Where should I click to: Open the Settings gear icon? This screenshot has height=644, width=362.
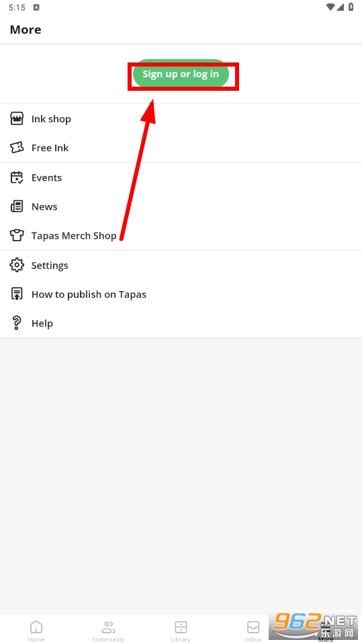tap(17, 266)
